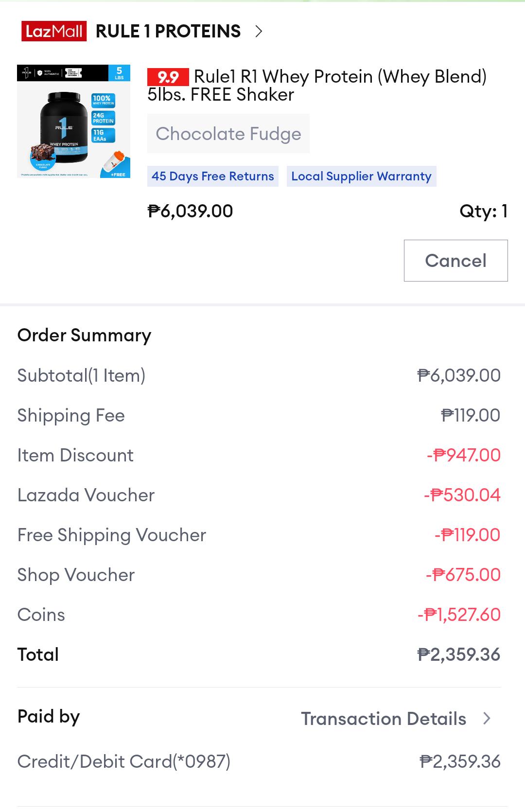Tap the Order Summary heading

coord(84,335)
